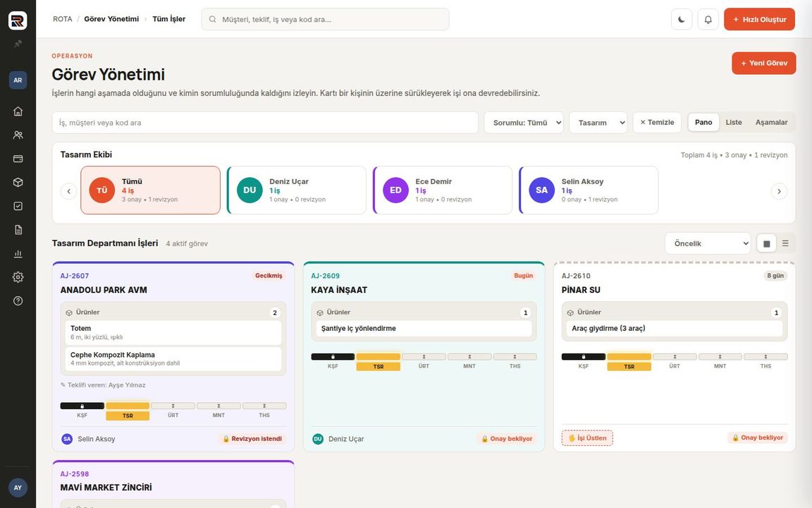Switch to the Pano tab
The height and width of the screenshot is (508, 812).
click(703, 122)
